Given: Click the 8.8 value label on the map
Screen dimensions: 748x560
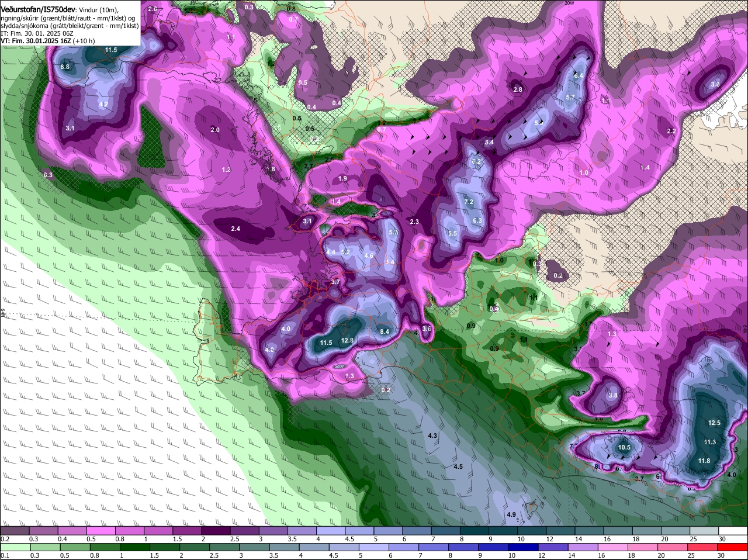Looking at the screenshot, I should pos(65,67).
